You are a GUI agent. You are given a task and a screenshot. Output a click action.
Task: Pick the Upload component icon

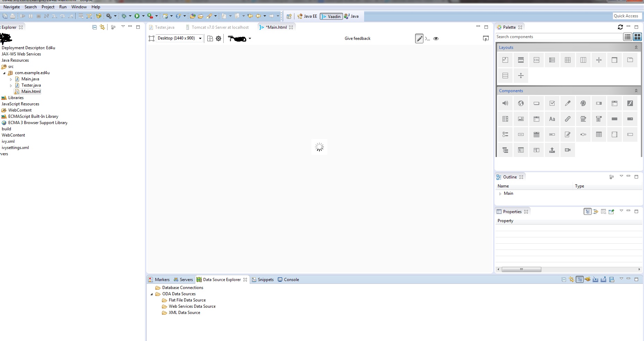(552, 150)
